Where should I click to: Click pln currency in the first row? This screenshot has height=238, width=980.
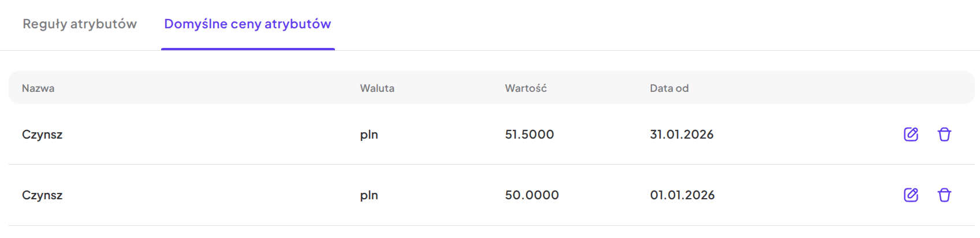click(368, 135)
